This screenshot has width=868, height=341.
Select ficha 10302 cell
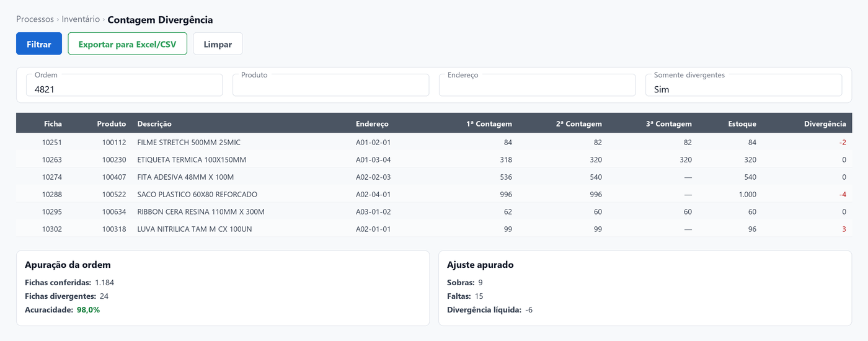pyautogui.click(x=52, y=229)
